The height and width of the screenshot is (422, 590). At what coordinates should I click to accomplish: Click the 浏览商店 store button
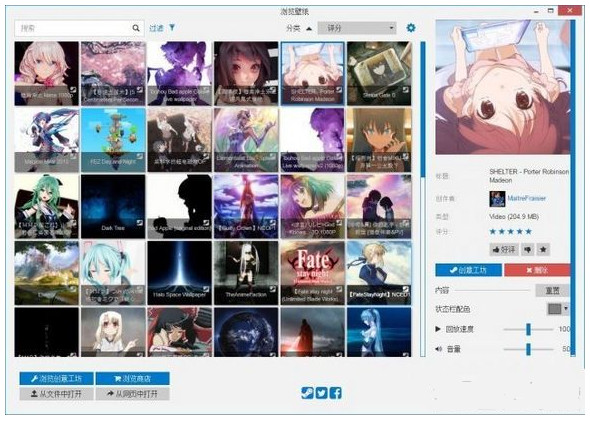[132, 378]
